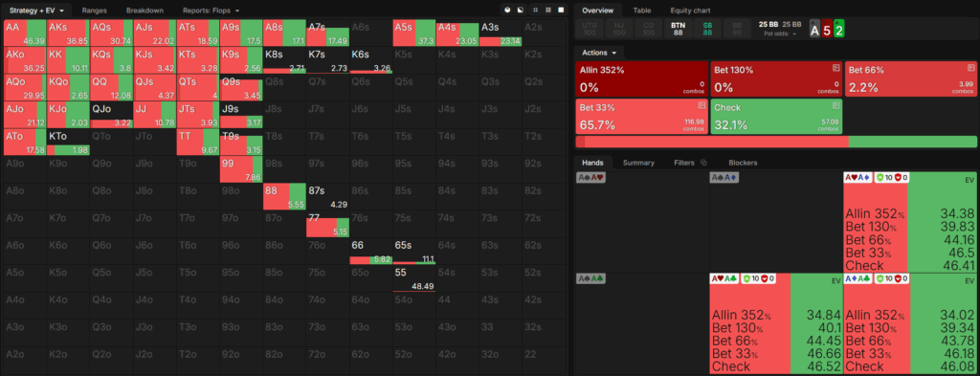Select the 65s hand cell
Viewport: 980px width, 376px height.
pos(413,251)
